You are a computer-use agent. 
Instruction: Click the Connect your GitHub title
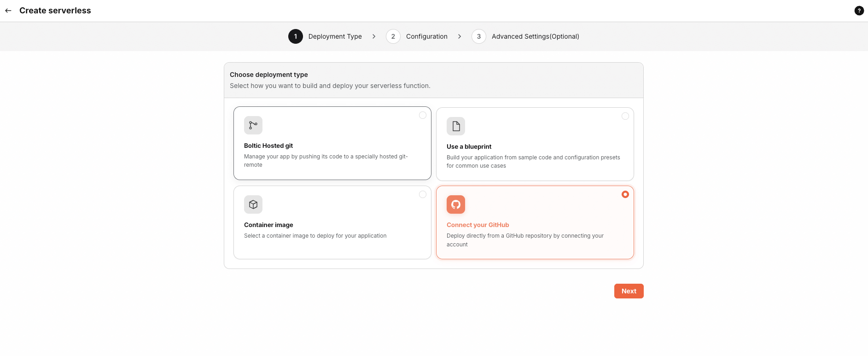click(478, 225)
